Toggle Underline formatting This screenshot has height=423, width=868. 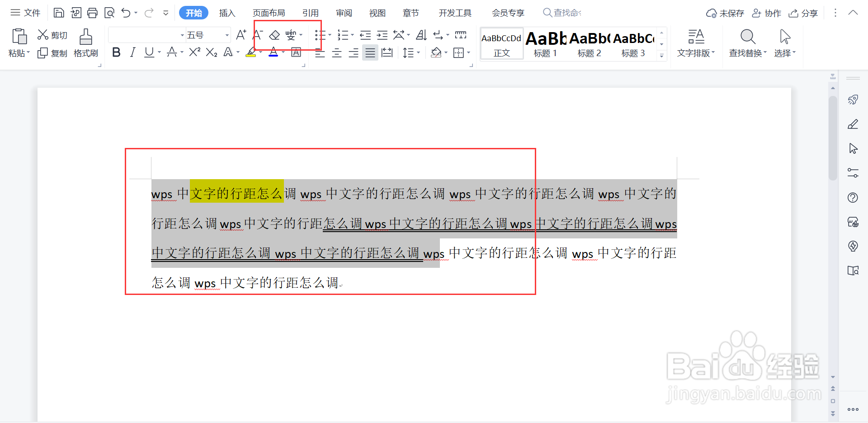[x=149, y=52]
